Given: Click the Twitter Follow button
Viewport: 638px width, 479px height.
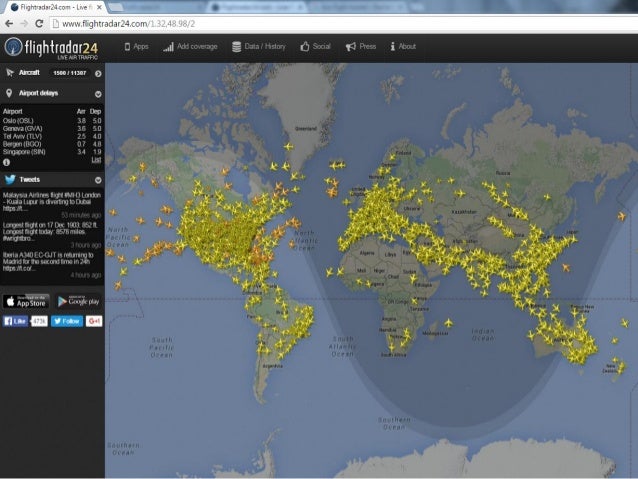Looking at the screenshot, I should [67, 321].
